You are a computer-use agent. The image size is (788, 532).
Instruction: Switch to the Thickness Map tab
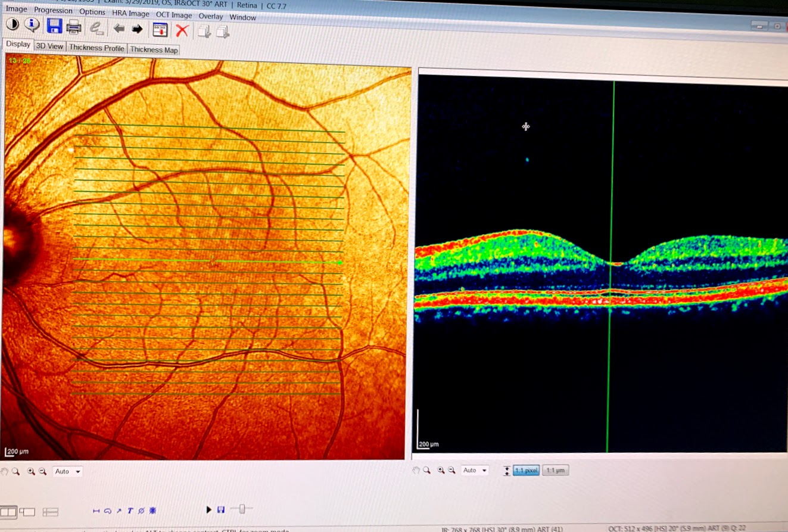tap(154, 49)
